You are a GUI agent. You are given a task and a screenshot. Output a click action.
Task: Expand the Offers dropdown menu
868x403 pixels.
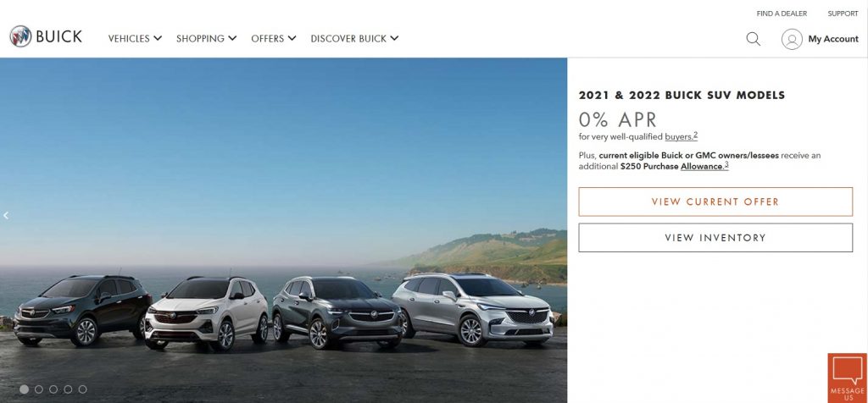pos(274,39)
